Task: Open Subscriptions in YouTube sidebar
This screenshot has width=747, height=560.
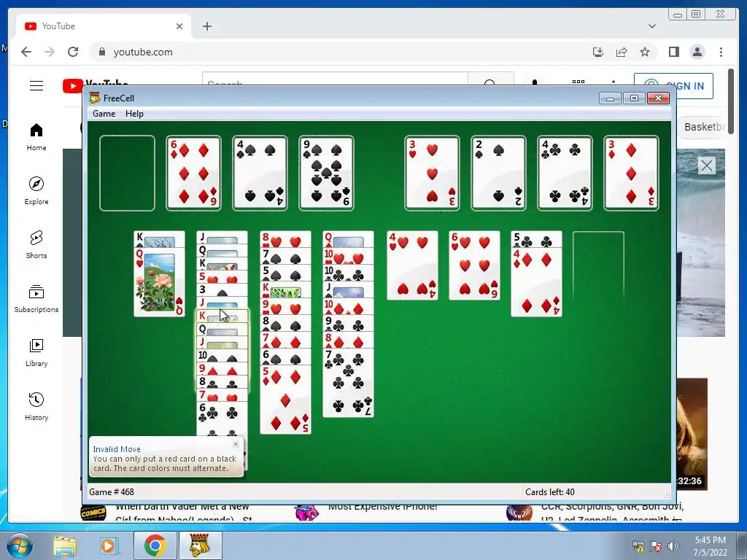Action: (x=36, y=298)
